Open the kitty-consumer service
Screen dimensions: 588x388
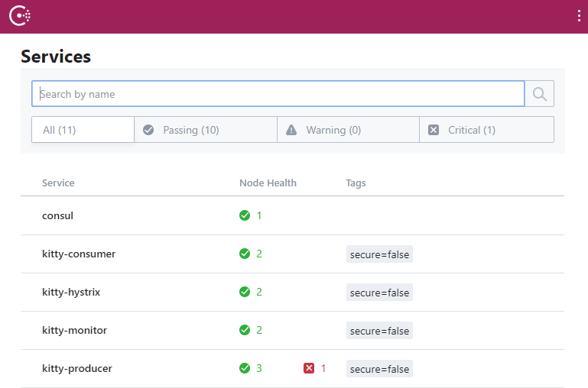click(79, 254)
